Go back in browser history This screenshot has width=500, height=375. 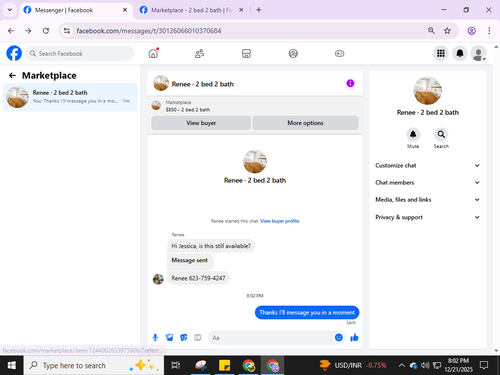(11, 31)
